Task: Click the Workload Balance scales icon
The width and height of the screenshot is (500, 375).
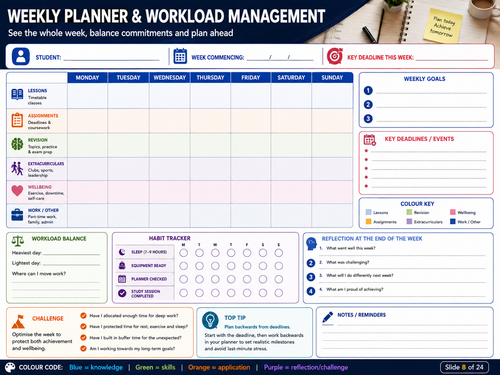Action: pos(18,240)
